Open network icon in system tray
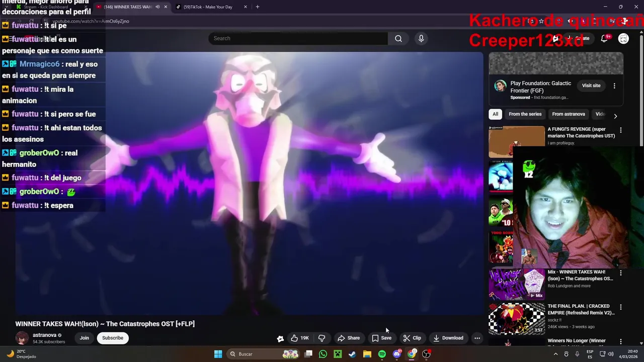 click(602, 354)
